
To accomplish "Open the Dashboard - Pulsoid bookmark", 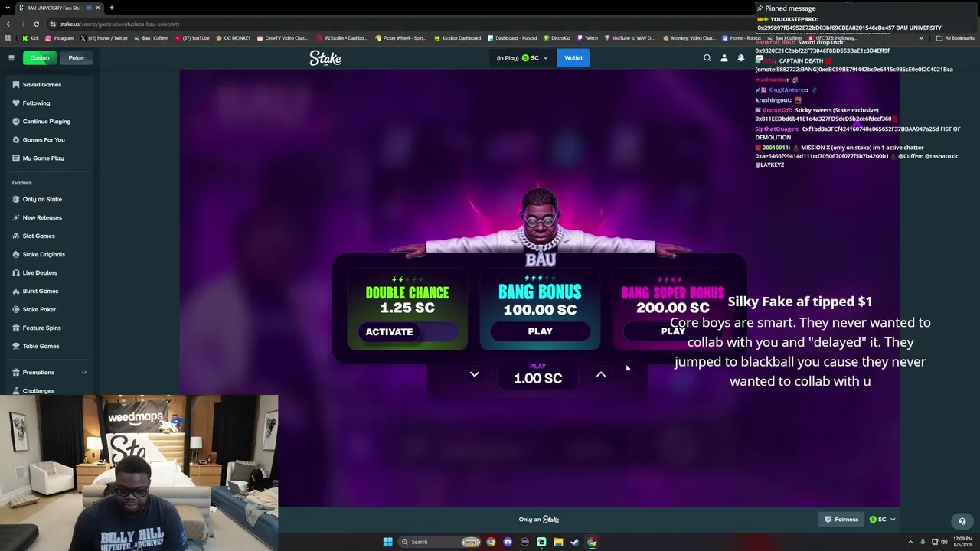I will tap(512, 38).
